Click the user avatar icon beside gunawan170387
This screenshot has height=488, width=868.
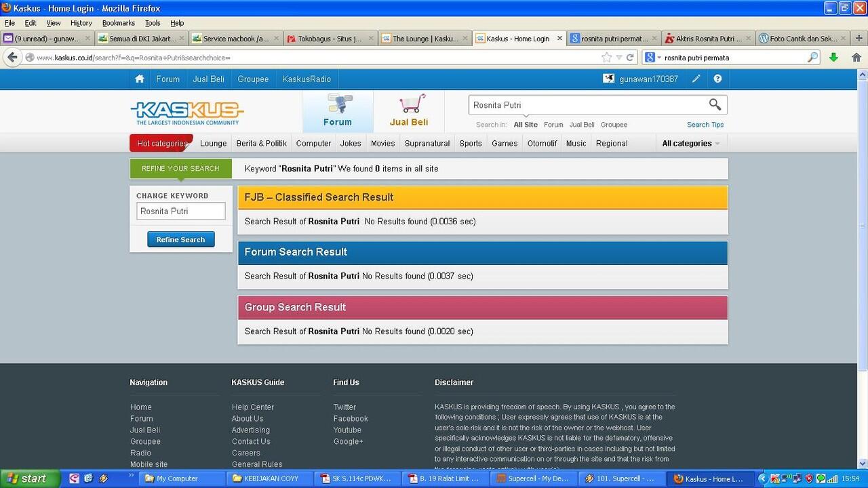coord(608,79)
